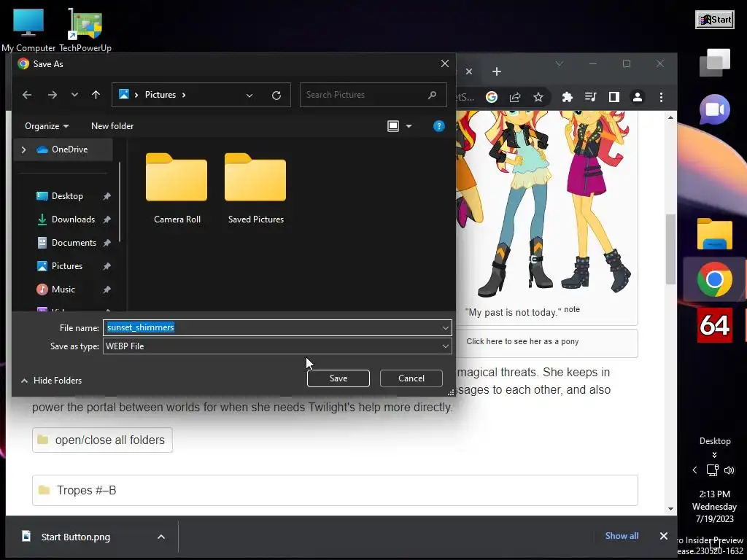The width and height of the screenshot is (747, 560).
Task: Open Task View on taskbar
Action: (x=715, y=63)
